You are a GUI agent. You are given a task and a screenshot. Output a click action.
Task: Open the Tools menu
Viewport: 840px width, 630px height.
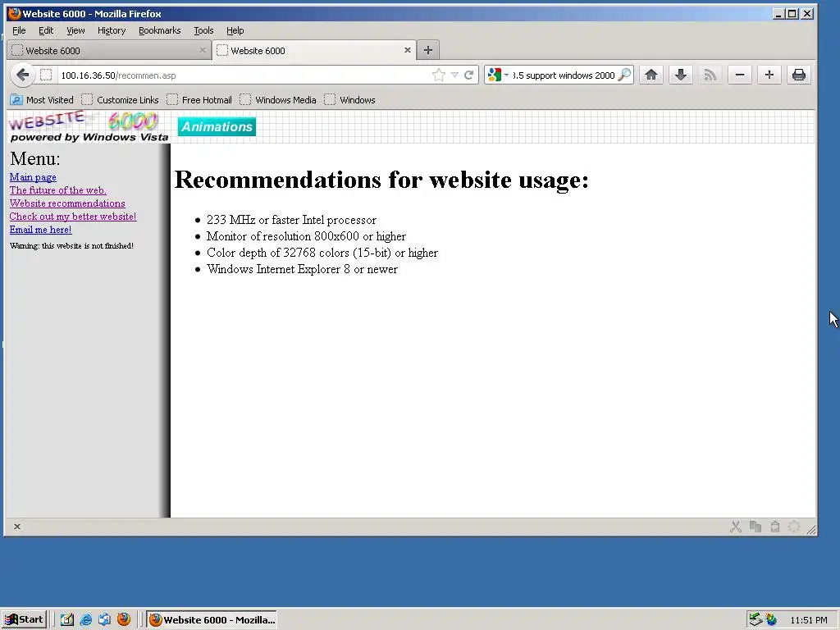(203, 30)
